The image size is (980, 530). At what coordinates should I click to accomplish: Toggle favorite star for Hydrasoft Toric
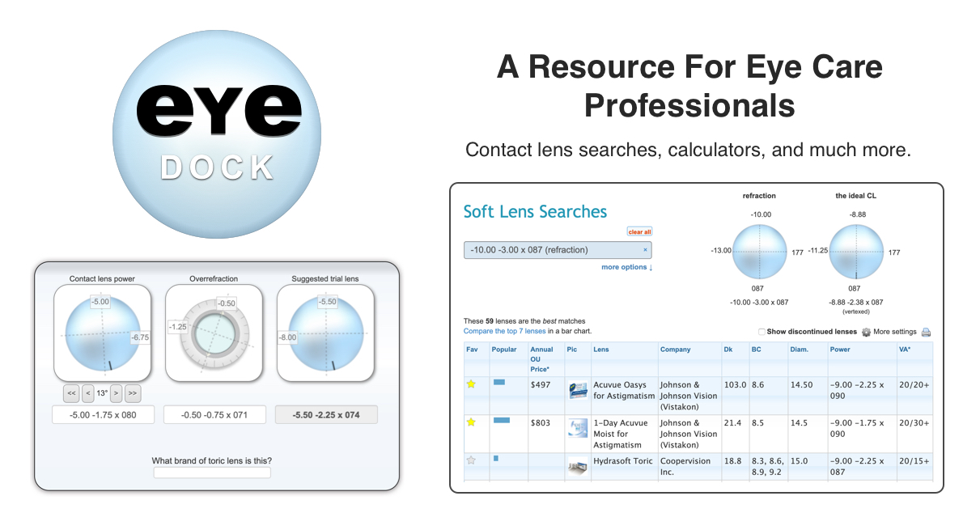471,460
